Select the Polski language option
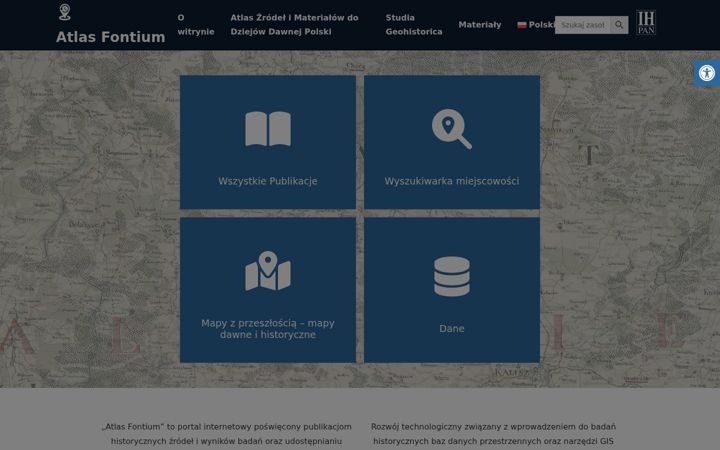The width and height of the screenshot is (720, 450). point(535,25)
